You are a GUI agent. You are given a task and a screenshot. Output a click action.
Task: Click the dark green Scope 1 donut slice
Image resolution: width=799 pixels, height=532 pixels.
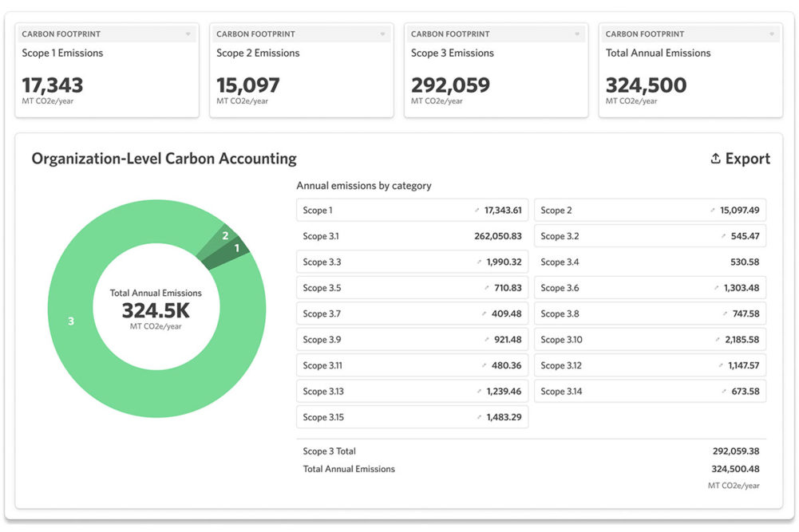click(231, 251)
